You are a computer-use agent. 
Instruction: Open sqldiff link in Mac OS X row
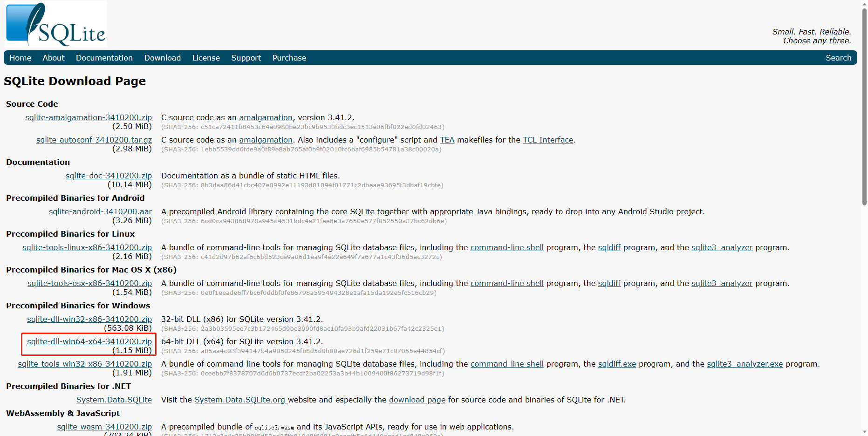click(609, 283)
